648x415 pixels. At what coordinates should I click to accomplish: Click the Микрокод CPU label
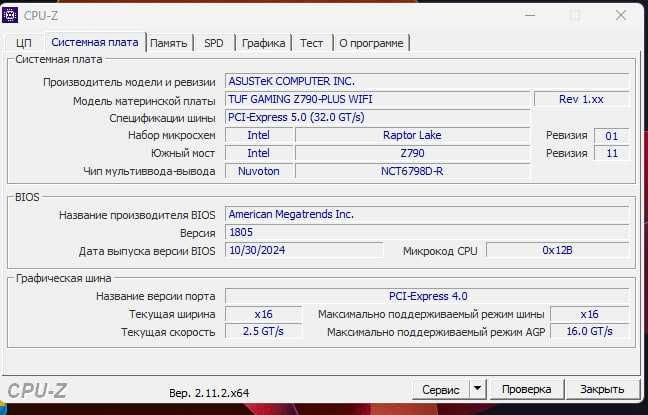click(x=440, y=251)
